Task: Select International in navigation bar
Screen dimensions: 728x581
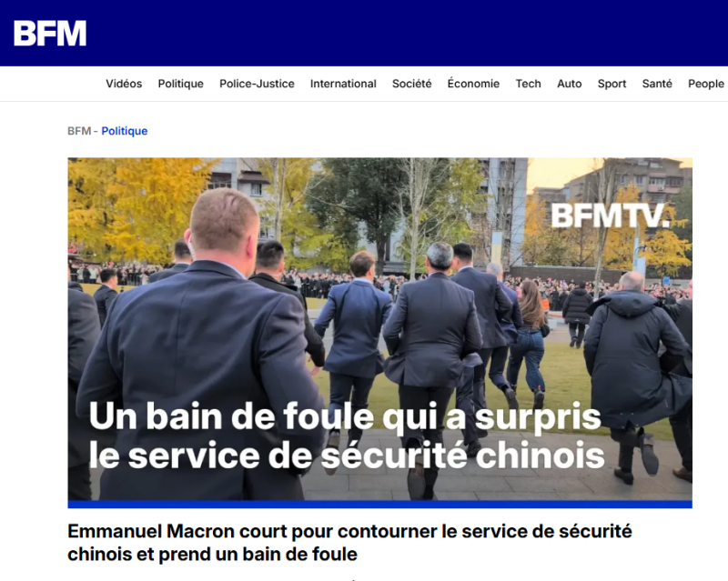Action: click(343, 84)
